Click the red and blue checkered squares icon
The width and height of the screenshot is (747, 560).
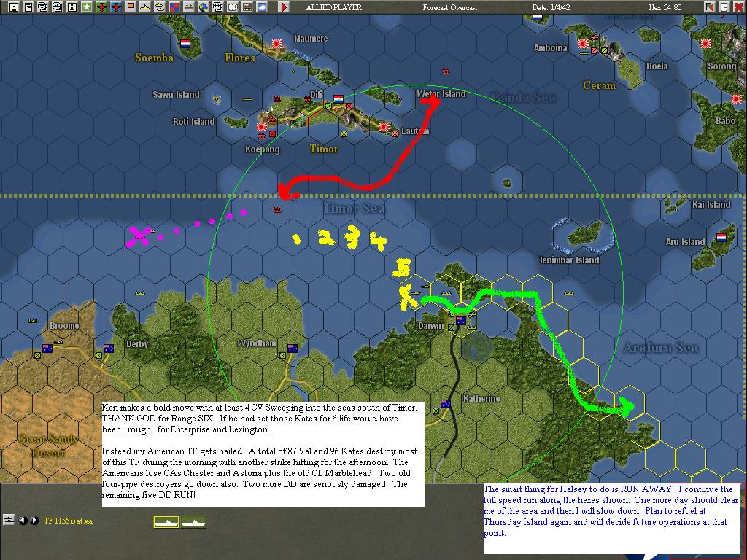pyautogui.click(x=174, y=7)
